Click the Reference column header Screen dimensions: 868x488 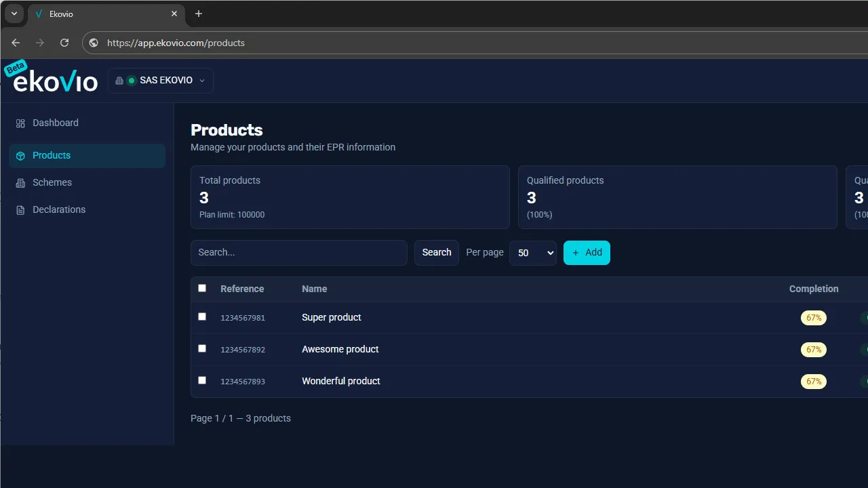pyautogui.click(x=242, y=289)
